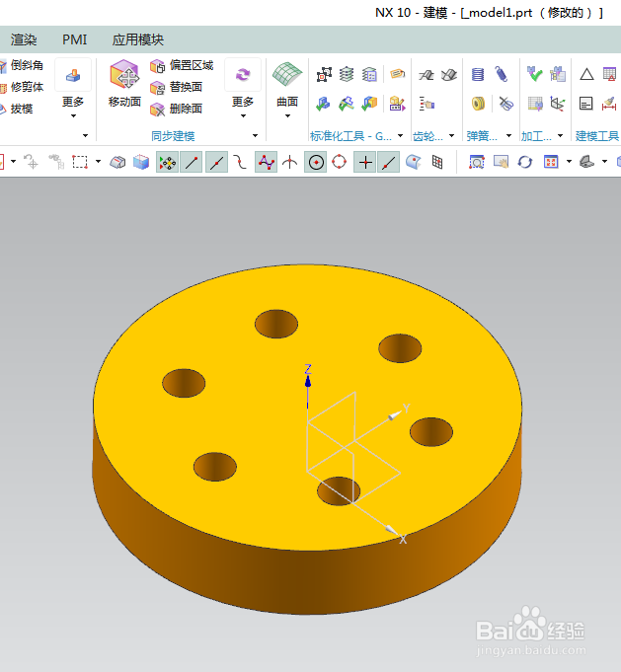The width and height of the screenshot is (621, 672).
Task: Toggle midpoint snap
Action: point(216,163)
